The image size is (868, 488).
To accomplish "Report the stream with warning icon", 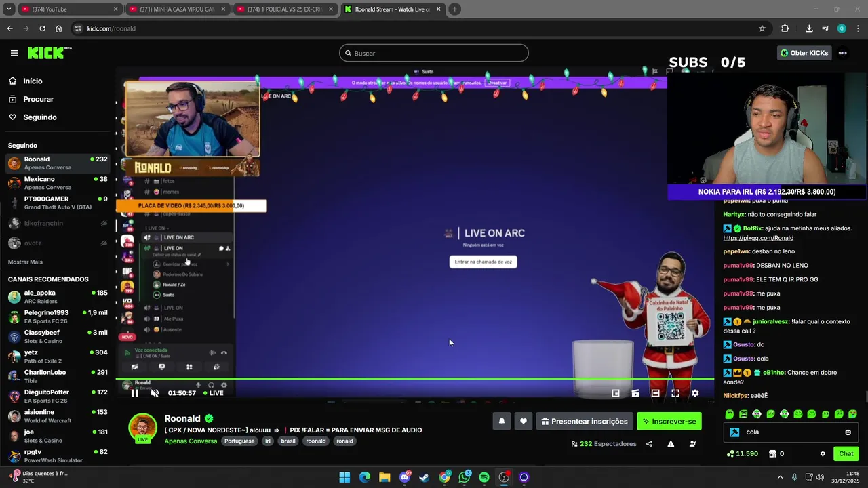I will (x=671, y=444).
